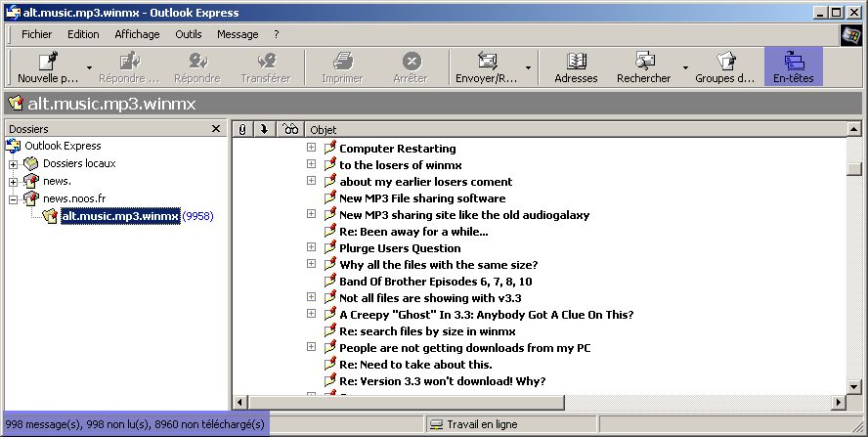
Task: Click the watch/ignore glasses column header
Action: tap(290, 129)
